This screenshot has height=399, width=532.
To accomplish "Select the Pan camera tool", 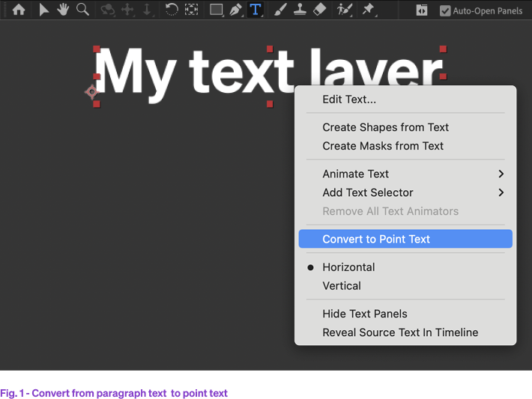I will pyautogui.click(x=127, y=10).
